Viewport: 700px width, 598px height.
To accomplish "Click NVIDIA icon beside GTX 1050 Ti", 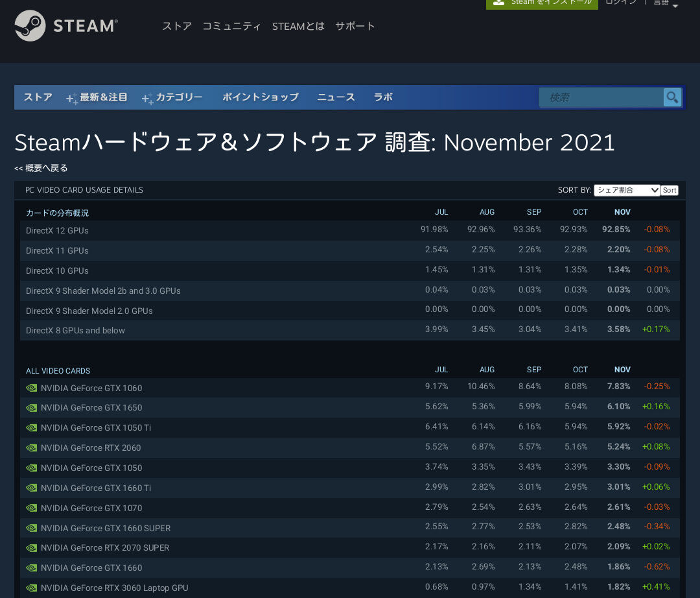I will click(31, 428).
